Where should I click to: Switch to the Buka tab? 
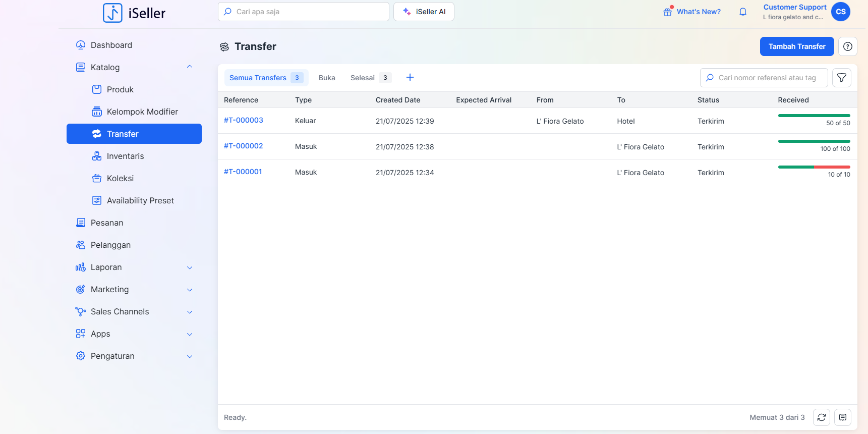click(327, 78)
